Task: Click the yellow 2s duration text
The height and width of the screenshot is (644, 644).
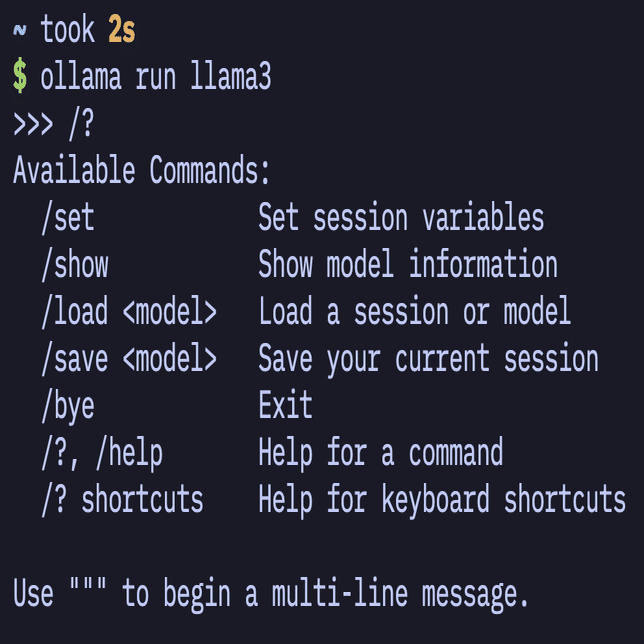Action: [x=121, y=31]
